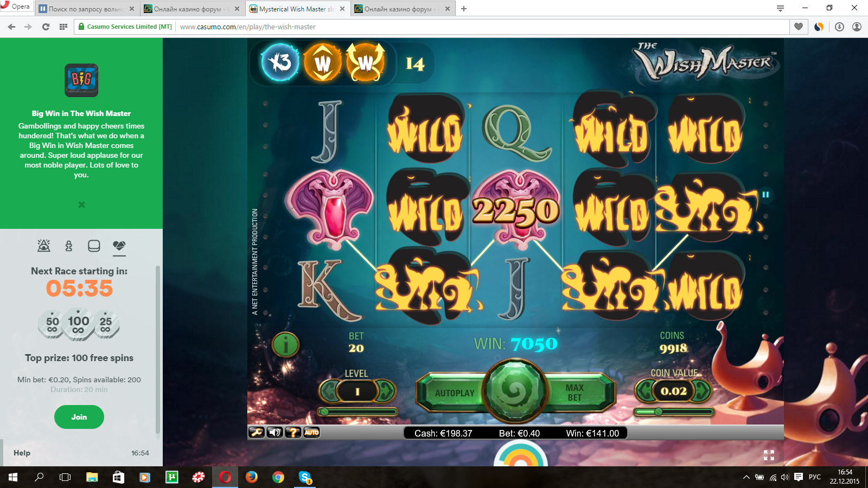Open Google Chrome from taskbar
Screen dimensions: 868x488
[278, 477]
